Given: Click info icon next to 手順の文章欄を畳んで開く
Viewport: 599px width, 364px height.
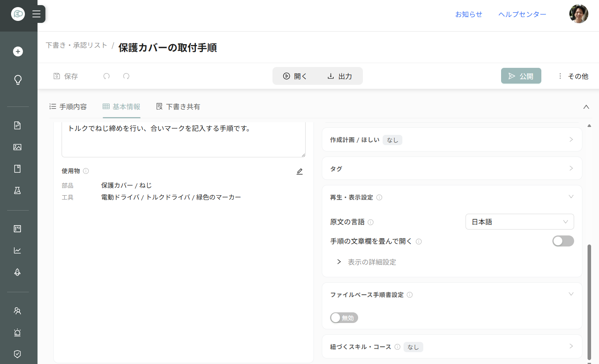Looking at the screenshot, I should pyautogui.click(x=419, y=241).
